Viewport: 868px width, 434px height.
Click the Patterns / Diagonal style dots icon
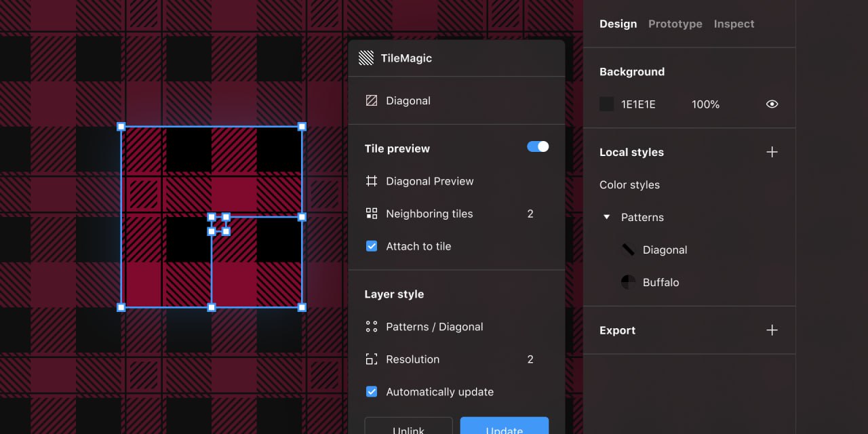pos(372,327)
